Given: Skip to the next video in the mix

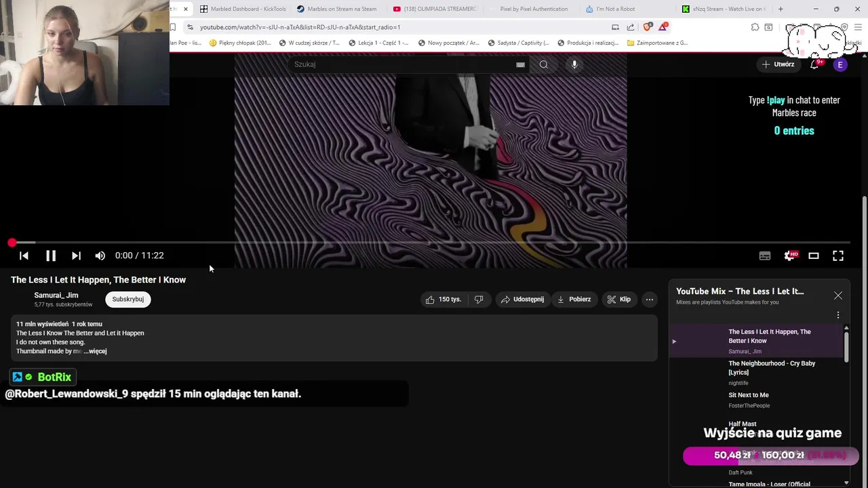Looking at the screenshot, I should coord(76,256).
